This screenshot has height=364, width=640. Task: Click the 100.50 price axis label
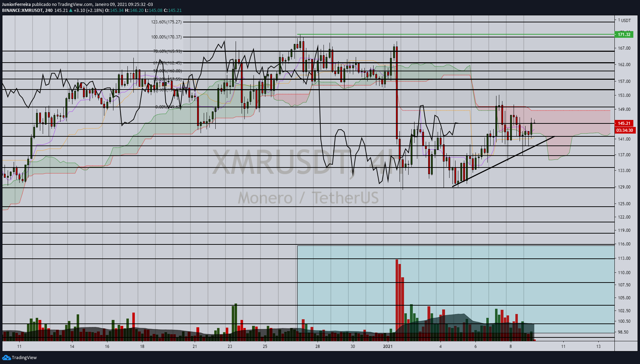click(624, 321)
